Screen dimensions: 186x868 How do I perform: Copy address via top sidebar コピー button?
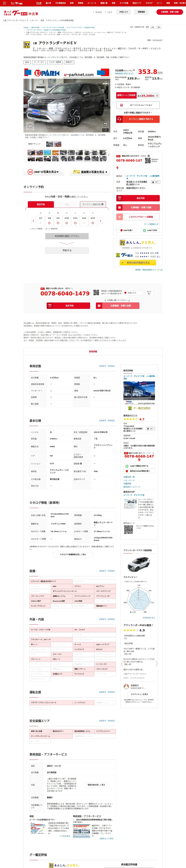click(x=155, y=182)
